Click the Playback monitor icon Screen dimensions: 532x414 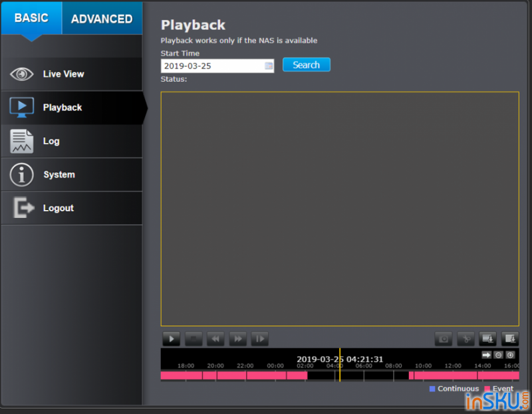(x=22, y=107)
